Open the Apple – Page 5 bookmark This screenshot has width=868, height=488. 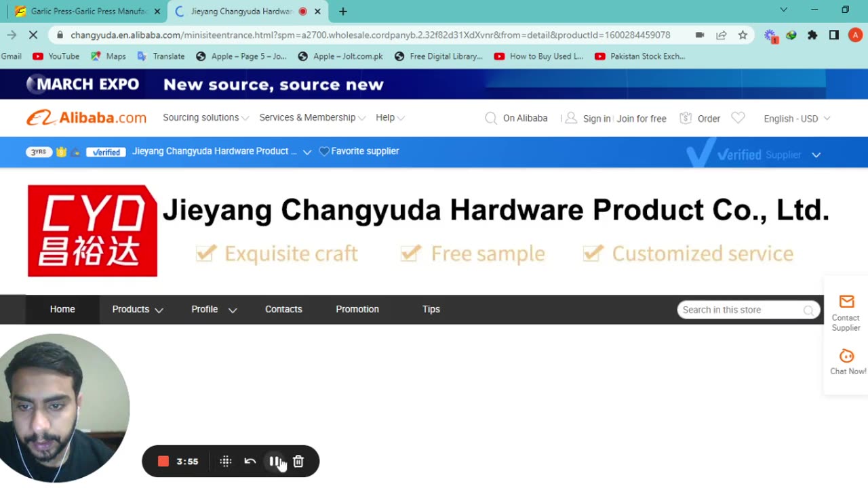[x=241, y=56]
